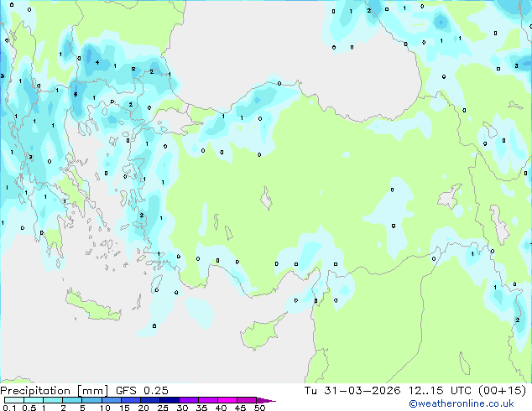Click the legend label "0.5"

pos(29,408)
